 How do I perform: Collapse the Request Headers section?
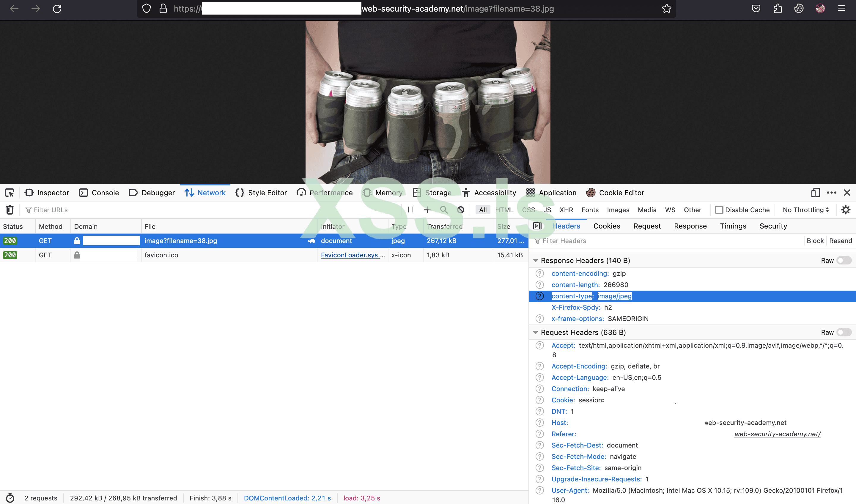[x=536, y=333]
